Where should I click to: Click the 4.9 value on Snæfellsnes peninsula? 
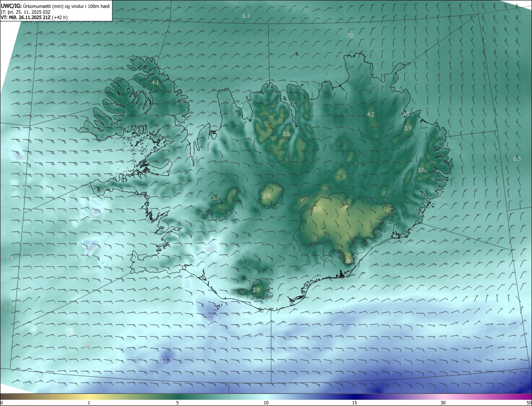click(99, 190)
